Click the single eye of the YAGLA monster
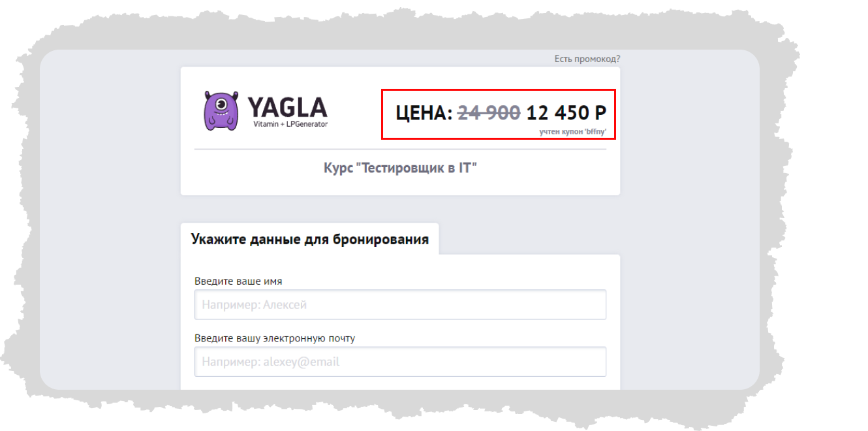The width and height of the screenshot is (868, 431). click(221, 103)
